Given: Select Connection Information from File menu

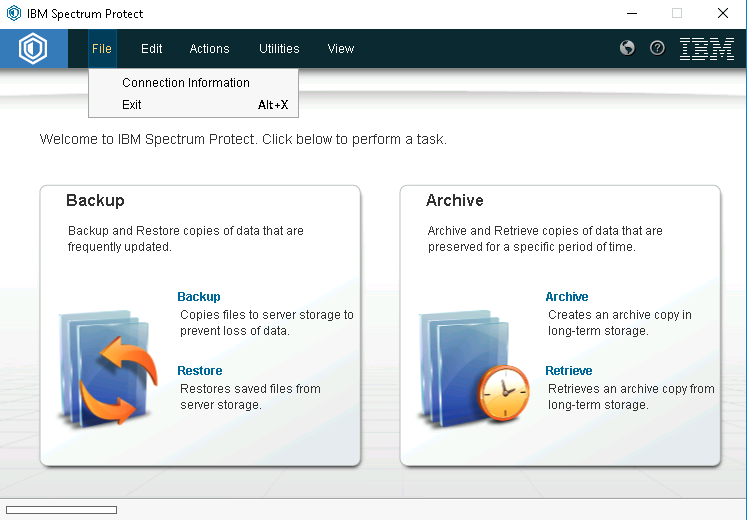Looking at the screenshot, I should [x=186, y=83].
